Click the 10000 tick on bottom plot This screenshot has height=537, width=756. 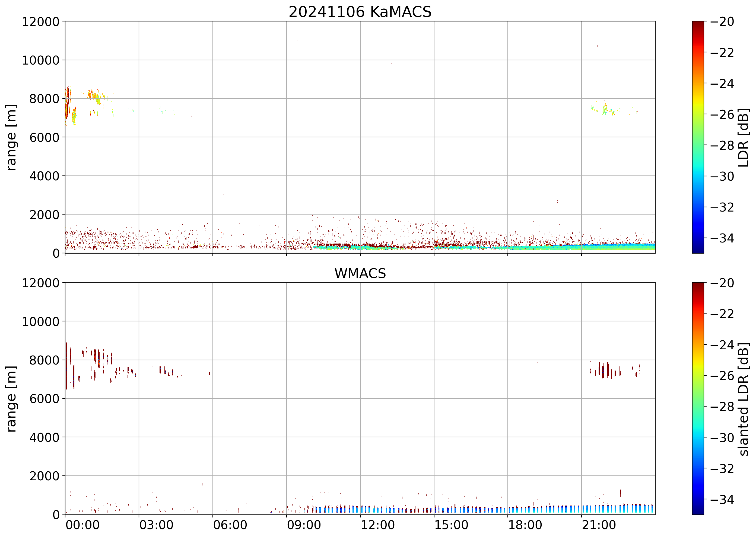[41, 321]
